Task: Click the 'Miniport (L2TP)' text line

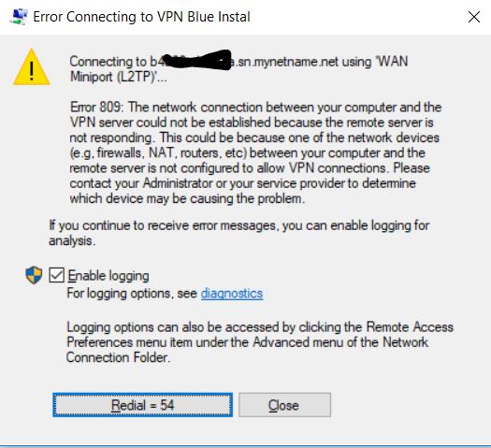Action: tap(119, 77)
